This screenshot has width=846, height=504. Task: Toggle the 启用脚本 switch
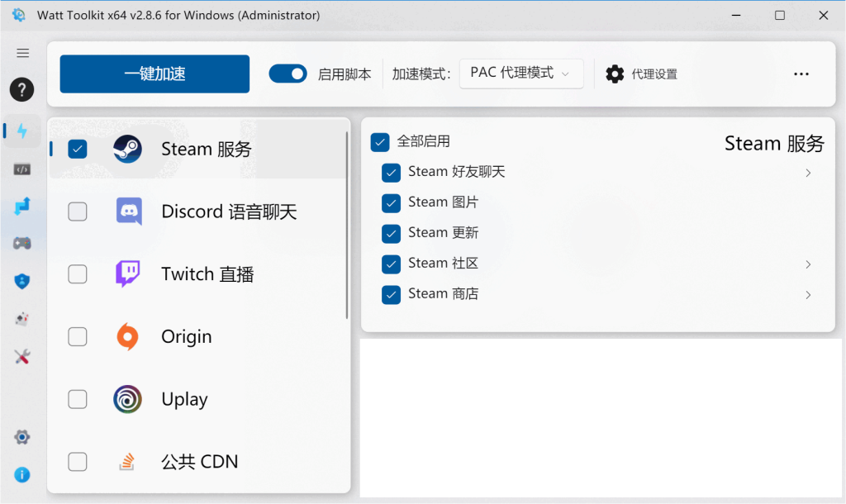[x=288, y=74]
